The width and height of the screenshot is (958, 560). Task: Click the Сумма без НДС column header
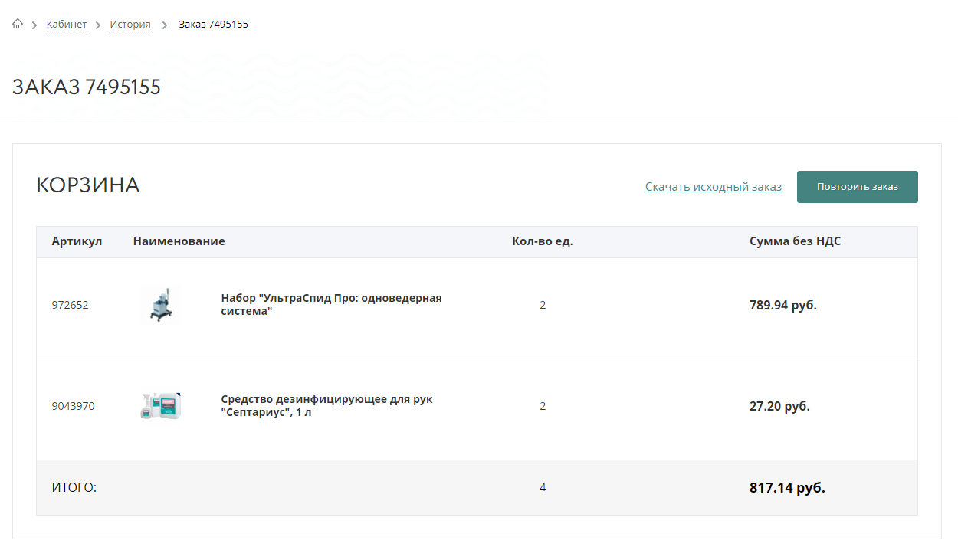click(795, 241)
